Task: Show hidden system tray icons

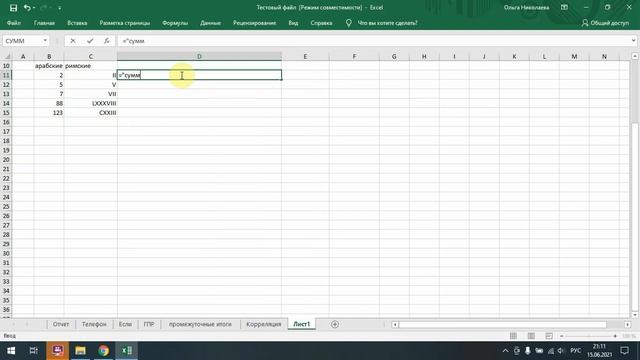Action: [x=505, y=351]
